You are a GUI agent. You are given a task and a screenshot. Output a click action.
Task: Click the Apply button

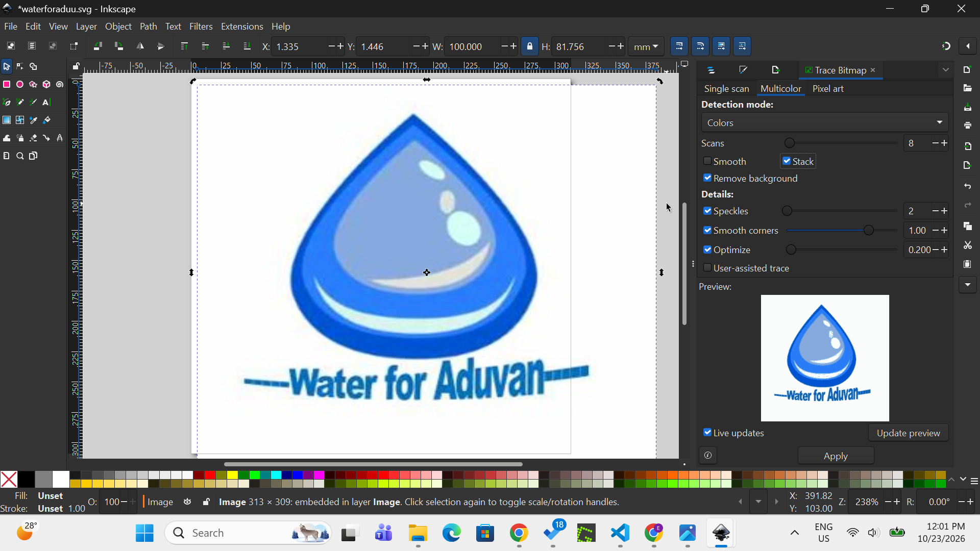(836, 456)
